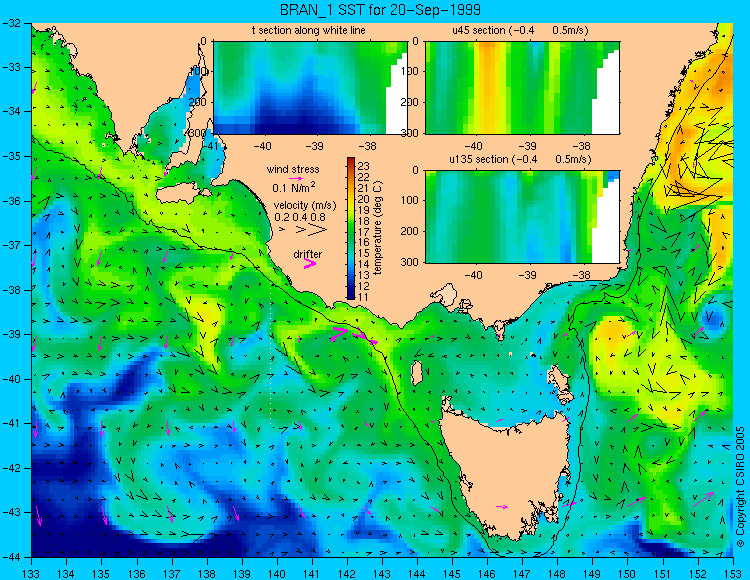Select the "0.1 N/m²" legend value
The image size is (750, 580).
coord(294,187)
